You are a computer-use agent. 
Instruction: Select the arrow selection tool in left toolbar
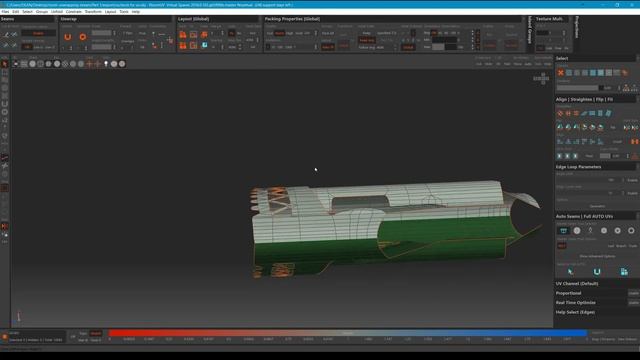tap(4, 64)
